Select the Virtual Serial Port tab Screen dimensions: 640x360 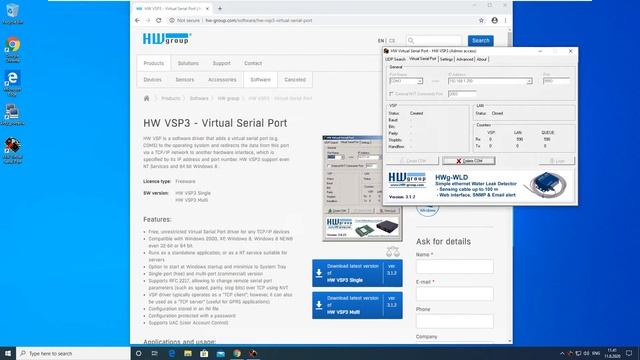pyautogui.click(x=422, y=59)
